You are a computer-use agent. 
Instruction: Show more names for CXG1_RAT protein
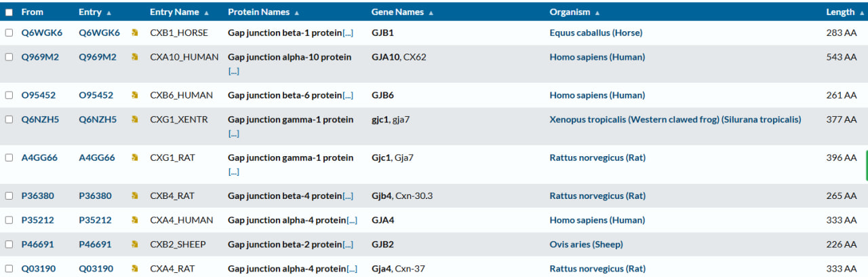point(233,171)
